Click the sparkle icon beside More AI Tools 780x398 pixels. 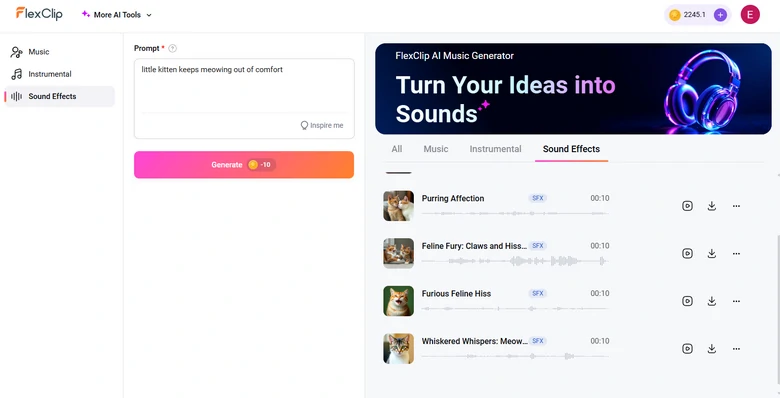(86, 14)
